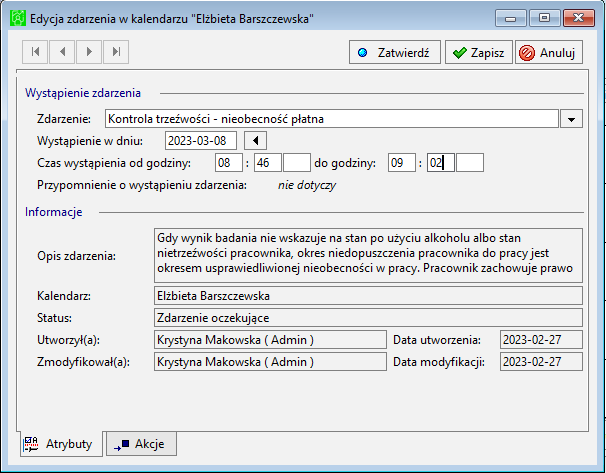Open the date picker arrow beside 2023-03-08
606x473 pixels.
click(255, 141)
